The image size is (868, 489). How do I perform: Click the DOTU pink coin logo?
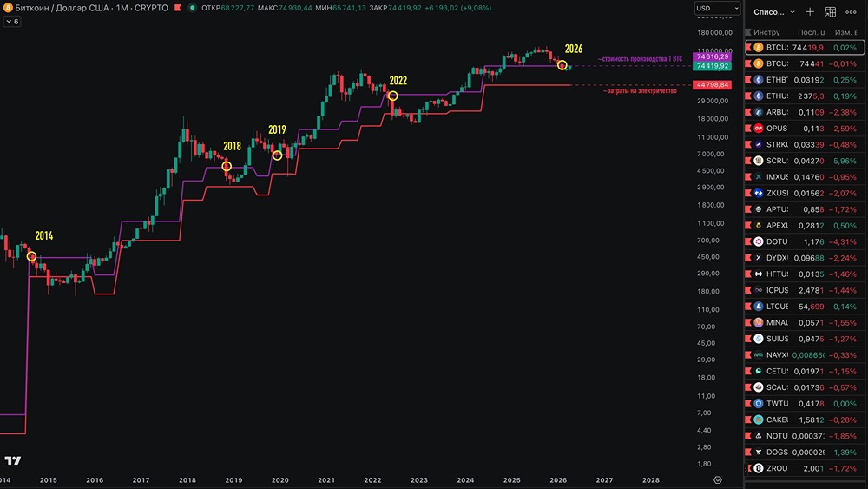(759, 241)
